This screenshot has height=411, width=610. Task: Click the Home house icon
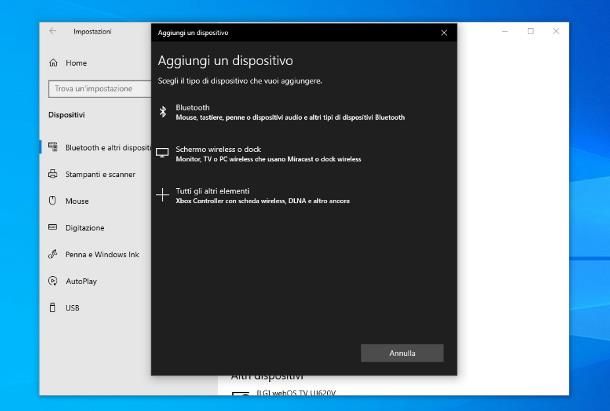[x=53, y=63]
